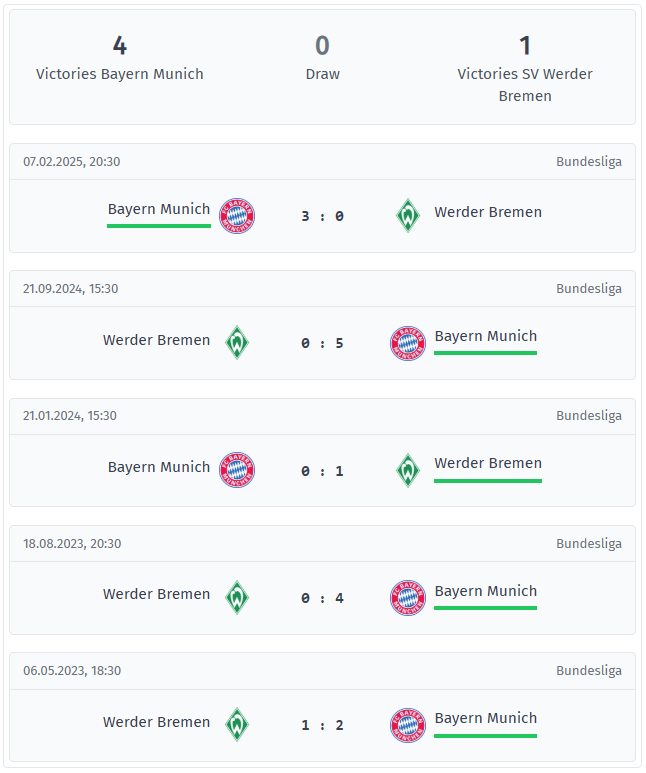Select Werder Bremen crest in the 06.05.2023 match

[x=237, y=725]
